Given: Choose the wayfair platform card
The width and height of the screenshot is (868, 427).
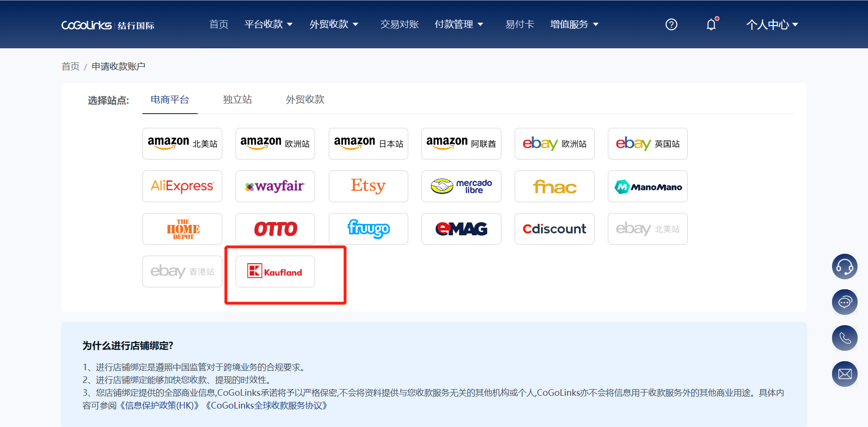Looking at the screenshot, I should (x=275, y=186).
